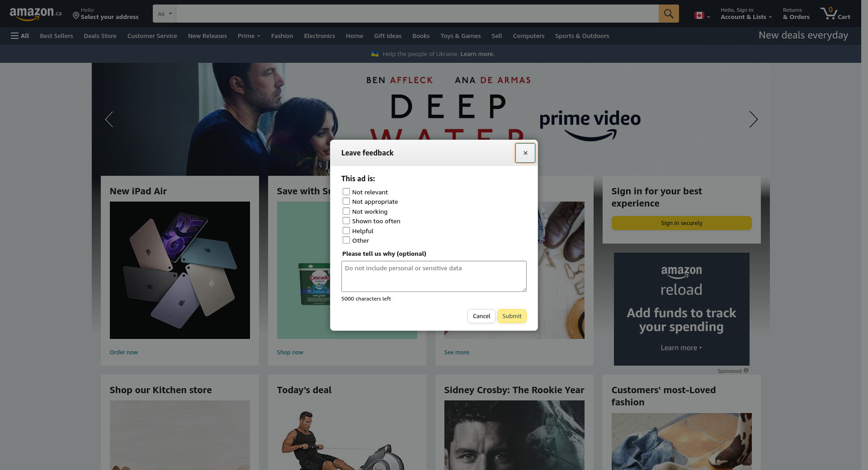Click into the feedback reason text area
This screenshot has width=868, height=470.
coord(434,276)
